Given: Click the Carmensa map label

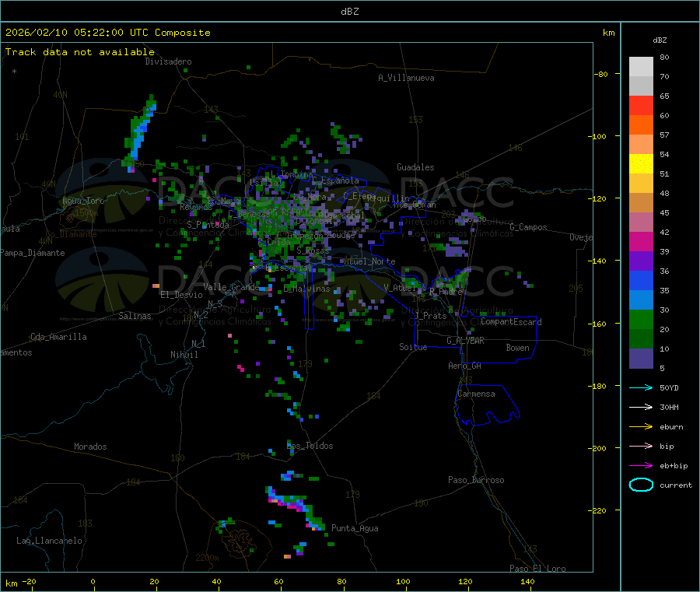Looking at the screenshot, I should [476, 394].
